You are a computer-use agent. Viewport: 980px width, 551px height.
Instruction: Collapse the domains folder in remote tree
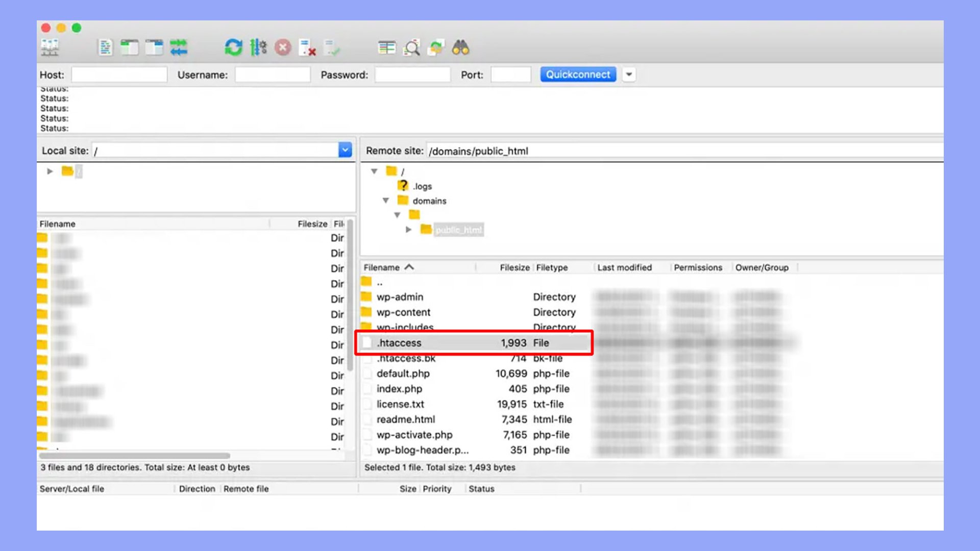click(386, 201)
